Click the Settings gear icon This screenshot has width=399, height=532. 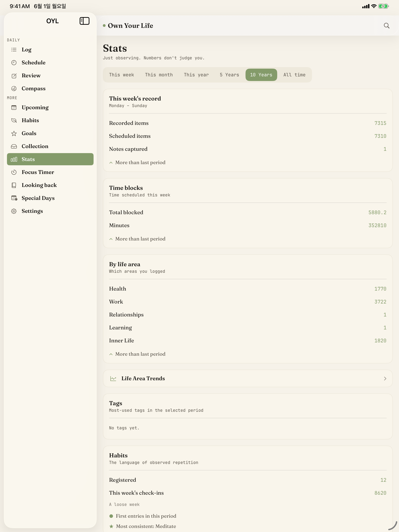click(x=14, y=211)
